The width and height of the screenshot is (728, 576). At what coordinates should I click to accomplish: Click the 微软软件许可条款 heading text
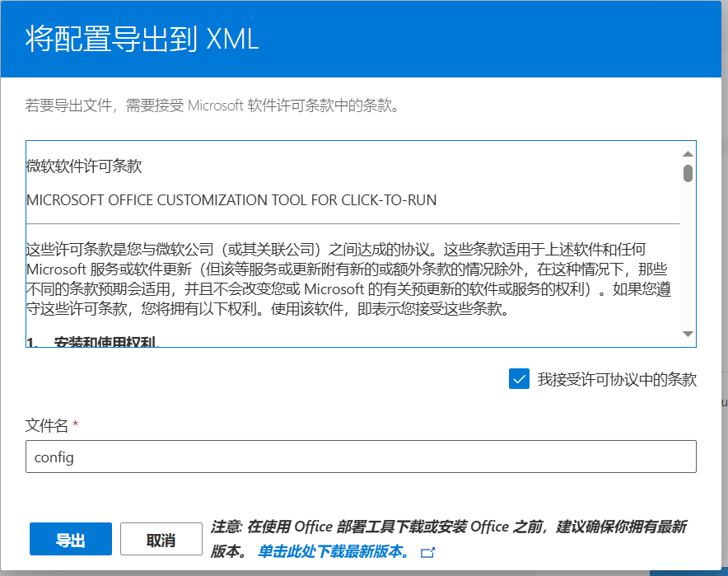(84, 166)
